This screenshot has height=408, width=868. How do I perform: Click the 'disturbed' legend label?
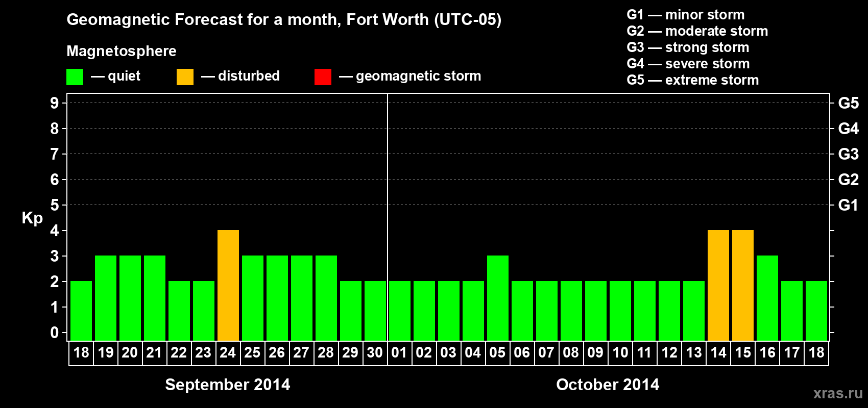click(x=249, y=76)
